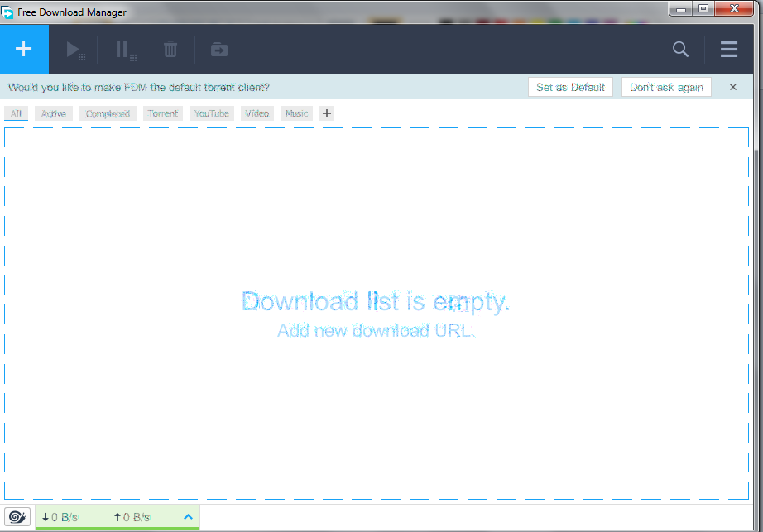Click the Free Download Manager title bar icon
This screenshot has width=763, height=532.
7,12
